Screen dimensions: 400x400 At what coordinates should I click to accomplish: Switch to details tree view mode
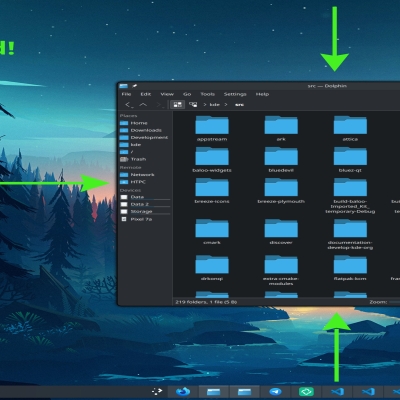[x=193, y=105]
